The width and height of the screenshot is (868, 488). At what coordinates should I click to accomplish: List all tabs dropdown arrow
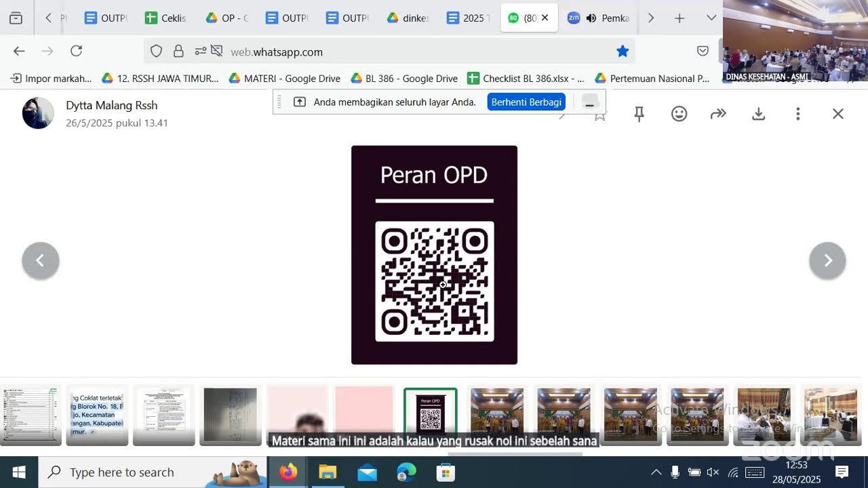click(x=711, y=18)
